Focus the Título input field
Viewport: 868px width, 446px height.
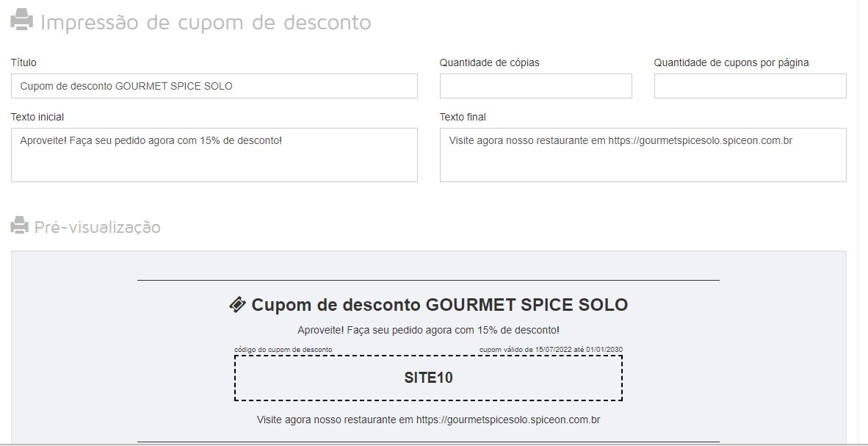tap(214, 86)
